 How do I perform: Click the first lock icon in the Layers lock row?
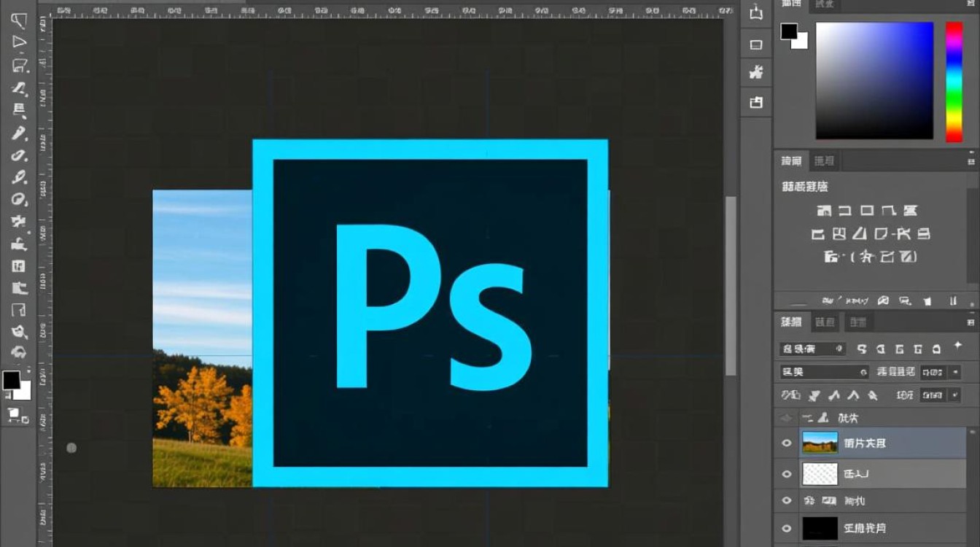coord(790,395)
